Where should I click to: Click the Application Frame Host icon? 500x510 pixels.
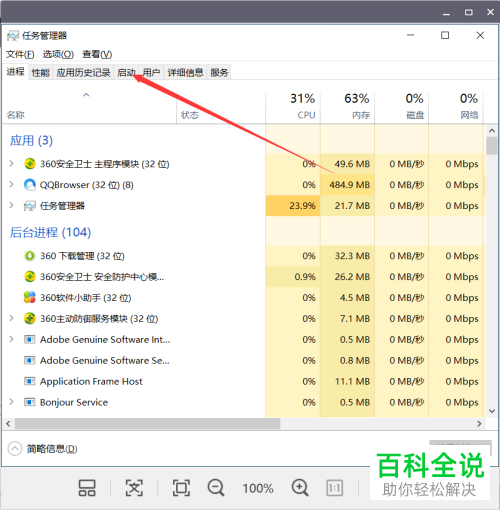coord(30,381)
